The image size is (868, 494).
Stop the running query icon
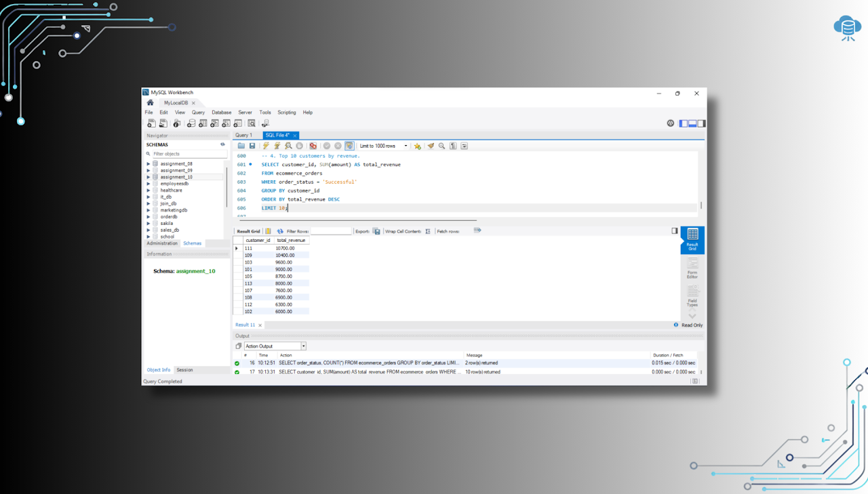(x=299, y=146)
